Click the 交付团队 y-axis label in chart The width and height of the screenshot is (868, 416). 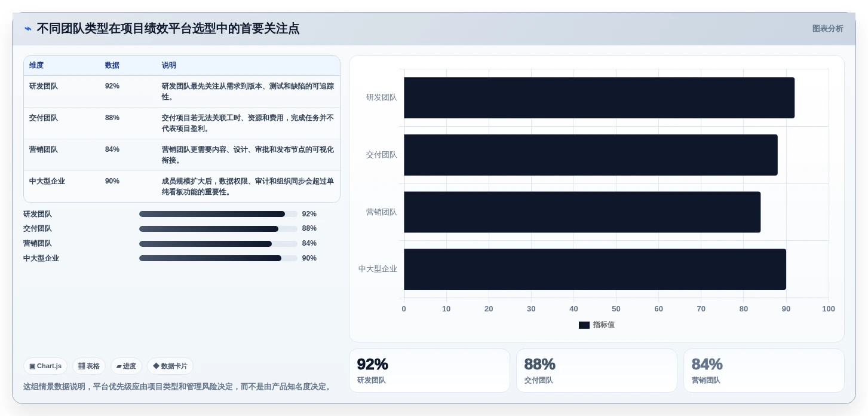click(381, 155)
